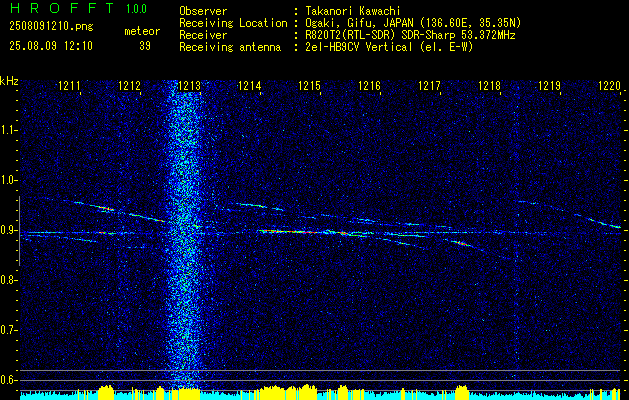Click the Observer label
The image size is (629, 400).
(203, 11)
